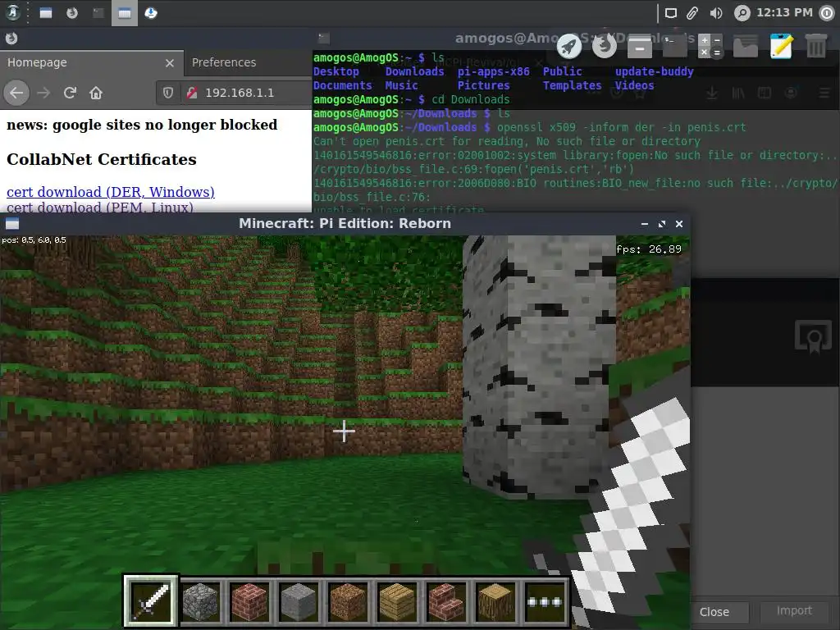This screenshot has width=840, height=630.
Task: Open the notepad with pencil dock icon
Action: (781, 47)
